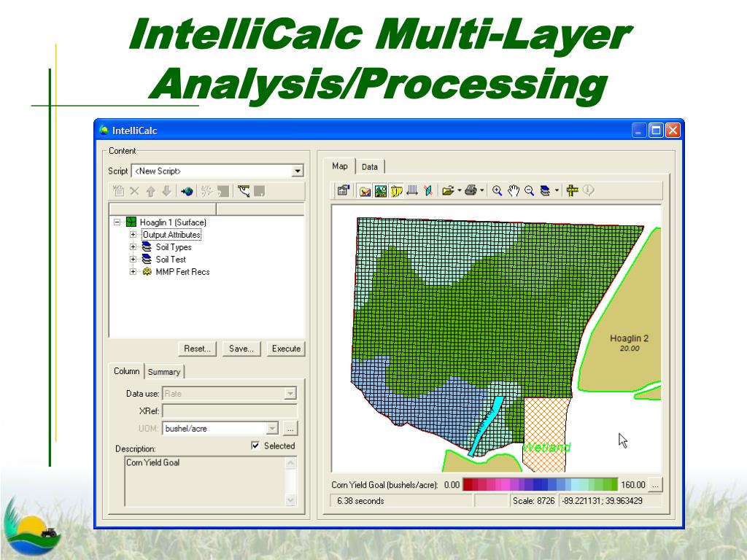Screen dimensions: 747x560
Task: Click the cyan waterway strip on map
Action: [487, 425]
